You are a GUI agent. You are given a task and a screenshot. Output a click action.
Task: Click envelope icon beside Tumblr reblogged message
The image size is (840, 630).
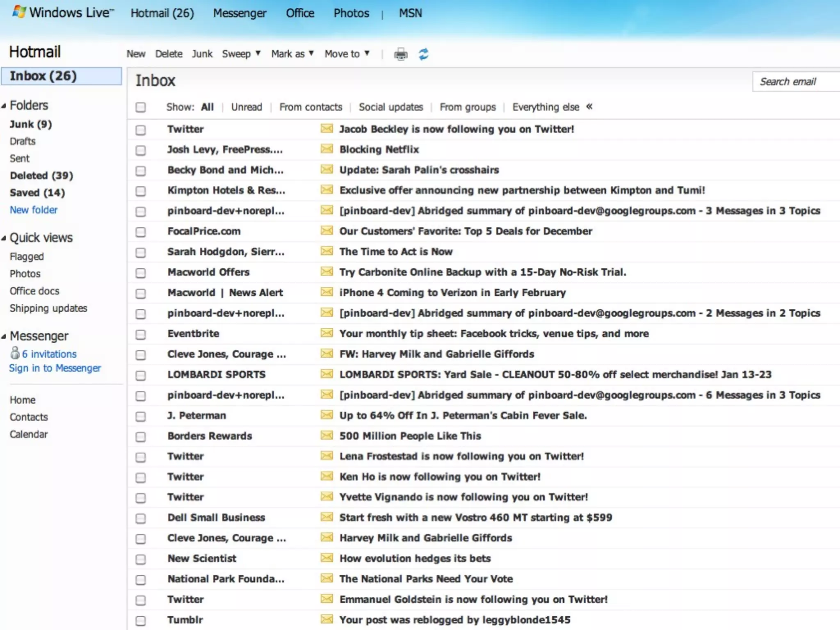[327, 619]
